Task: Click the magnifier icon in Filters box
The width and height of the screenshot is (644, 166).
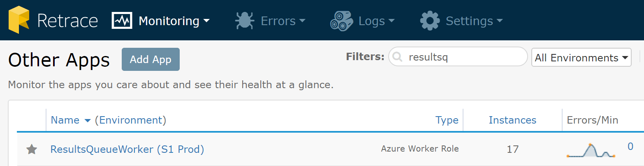Action: point(397,58)
